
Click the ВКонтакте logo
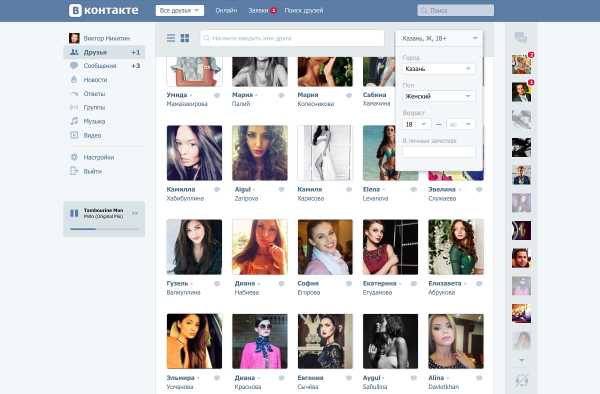tap(104, 10)
